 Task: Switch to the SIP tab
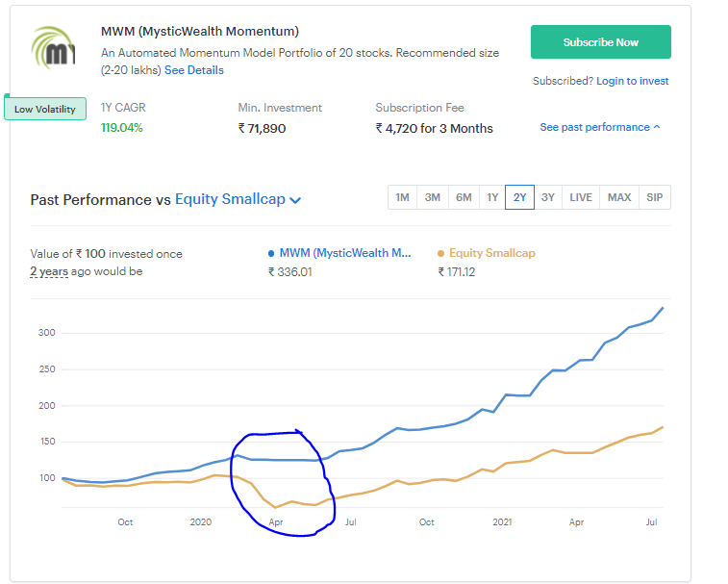point(654,197)
